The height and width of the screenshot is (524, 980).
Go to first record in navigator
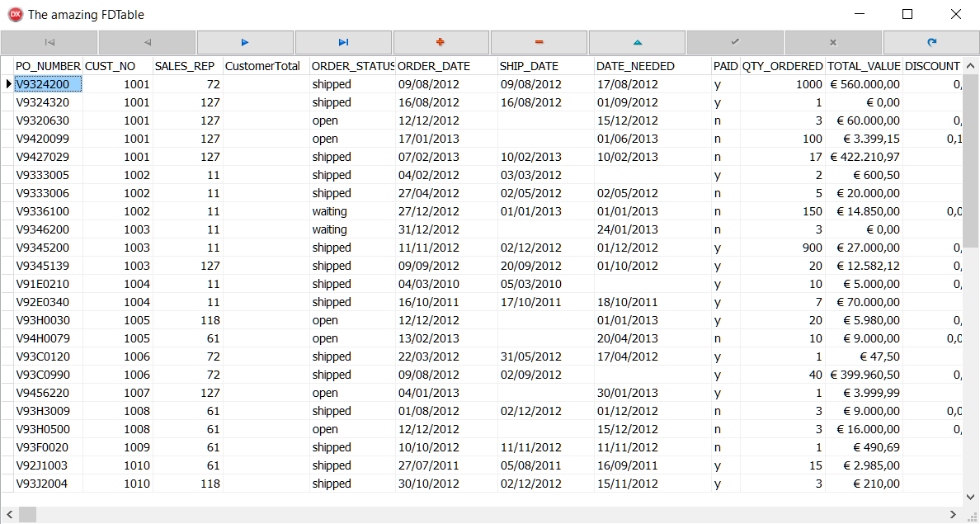pos(49,42)
